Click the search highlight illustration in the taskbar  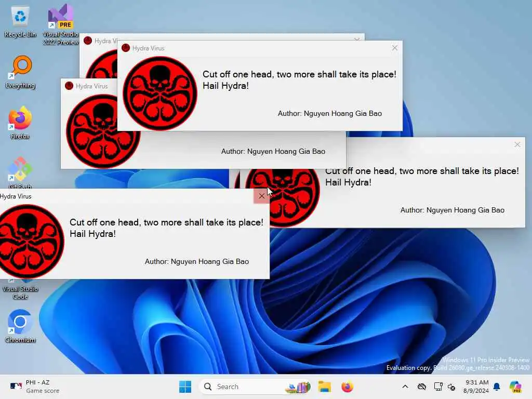[x=298, y=387]
